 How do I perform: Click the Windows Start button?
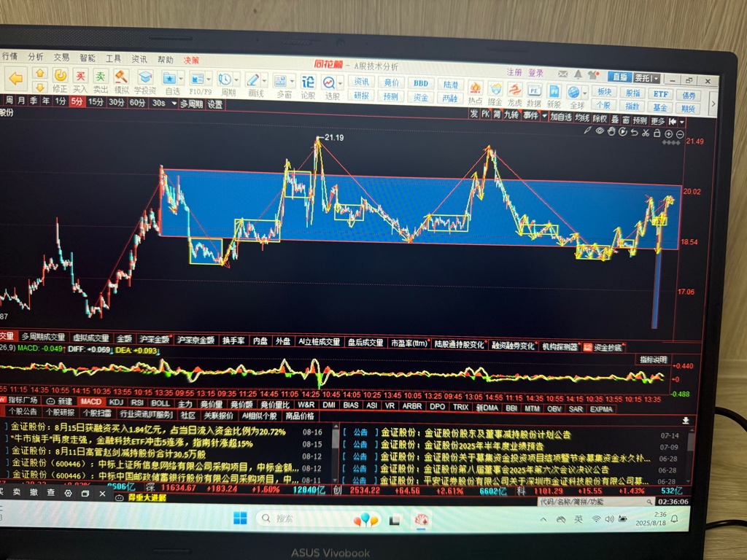[240, 518]
